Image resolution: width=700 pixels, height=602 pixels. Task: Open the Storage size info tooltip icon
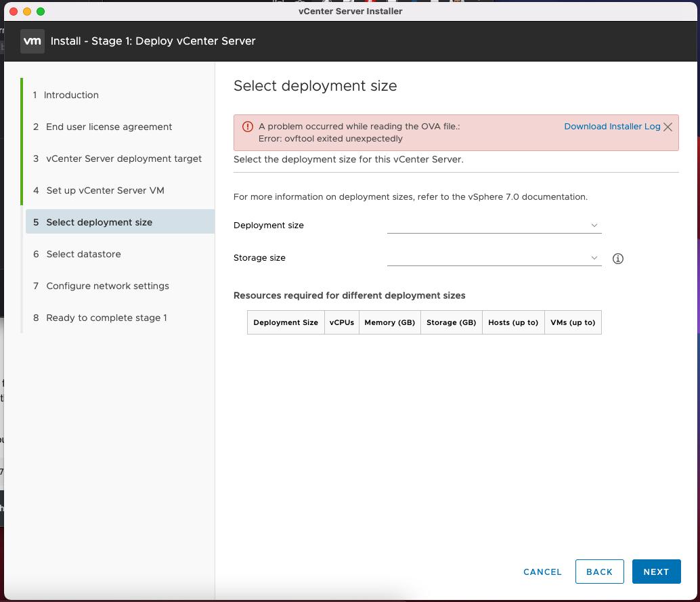tap(617, 258)
